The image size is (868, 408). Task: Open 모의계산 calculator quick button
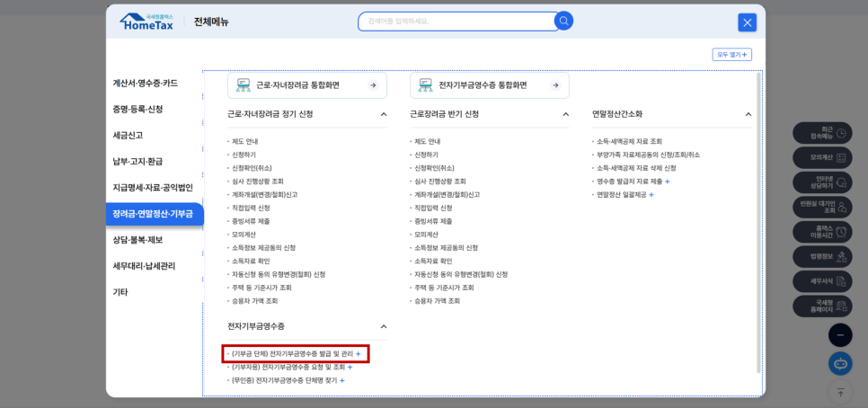pos(822,158)
